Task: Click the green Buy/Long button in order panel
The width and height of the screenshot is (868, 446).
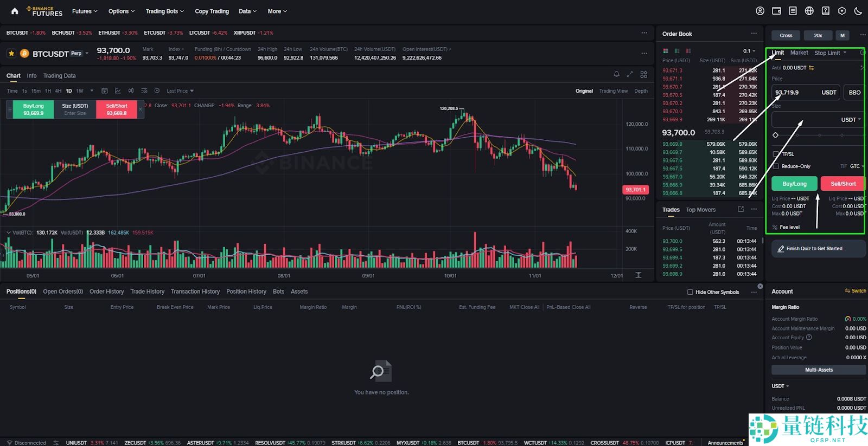Action: (794, 184)
